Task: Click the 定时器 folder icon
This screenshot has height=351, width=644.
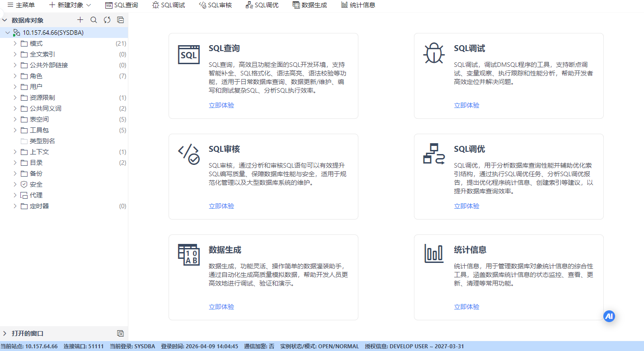Action: tap(24, 206)
